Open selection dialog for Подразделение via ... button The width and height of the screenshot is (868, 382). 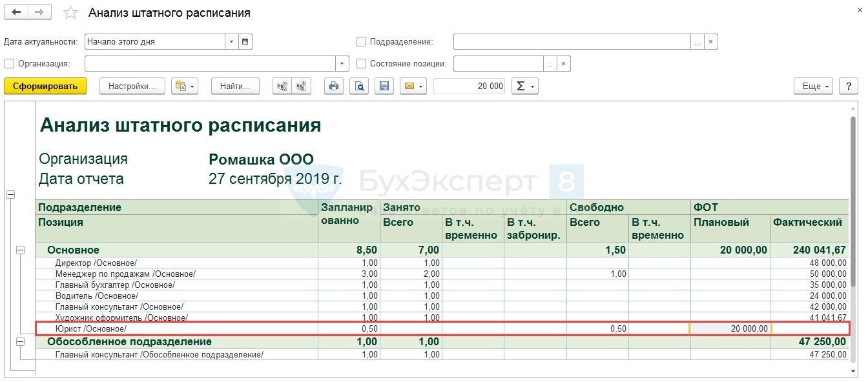point(697,42)
